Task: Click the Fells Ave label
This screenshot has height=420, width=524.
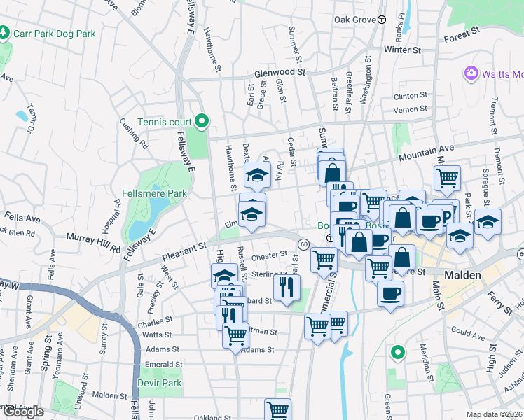Action: (x=22, y=217)
